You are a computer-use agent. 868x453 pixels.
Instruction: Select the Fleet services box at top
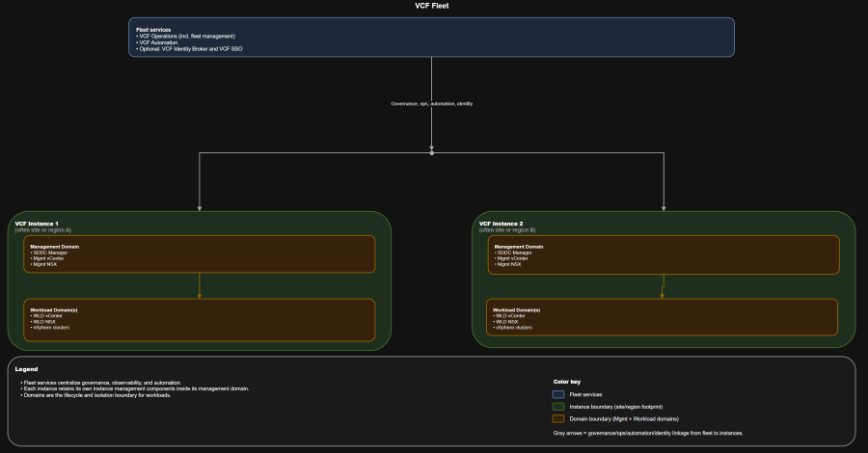point(432,37)
